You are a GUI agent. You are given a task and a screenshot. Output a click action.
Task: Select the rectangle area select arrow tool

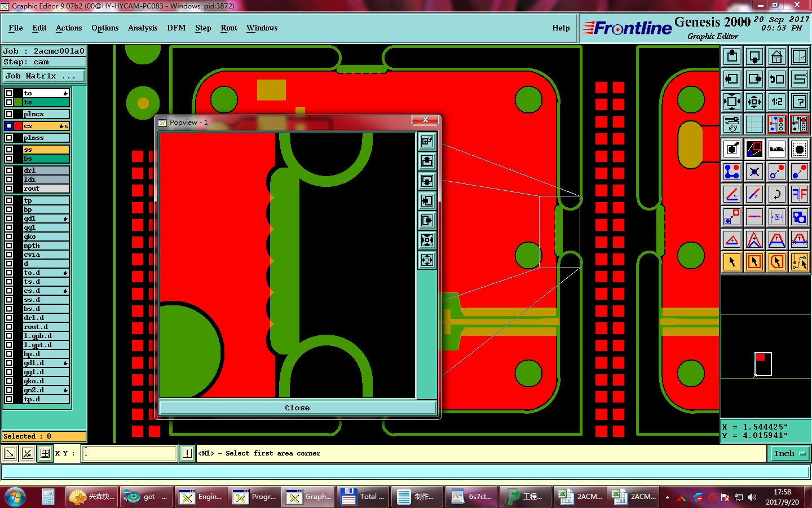pyautogui.click(x=754, y=262)
